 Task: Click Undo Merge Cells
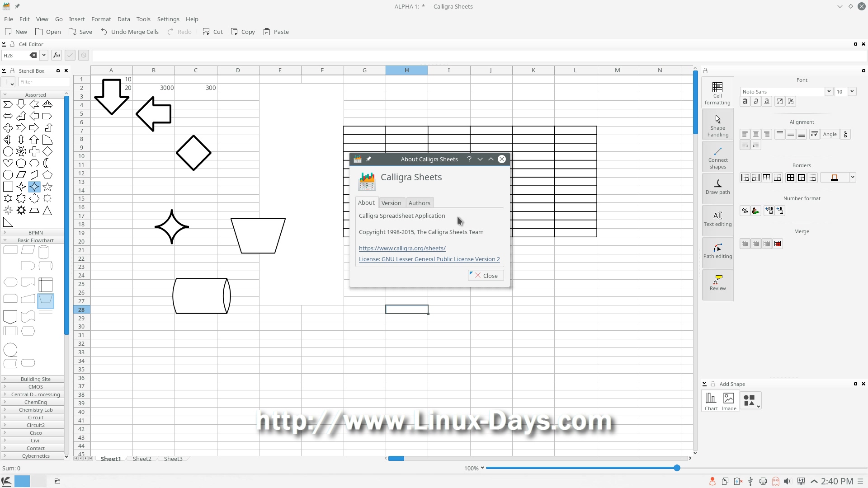point(129,32)
